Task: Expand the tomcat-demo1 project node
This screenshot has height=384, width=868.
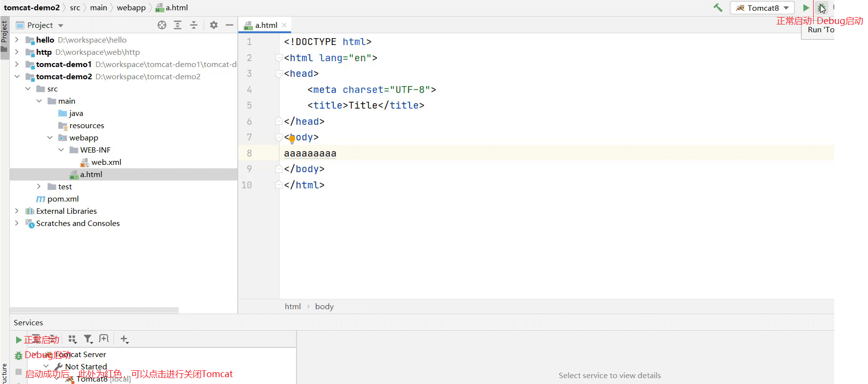Action: 17,64
